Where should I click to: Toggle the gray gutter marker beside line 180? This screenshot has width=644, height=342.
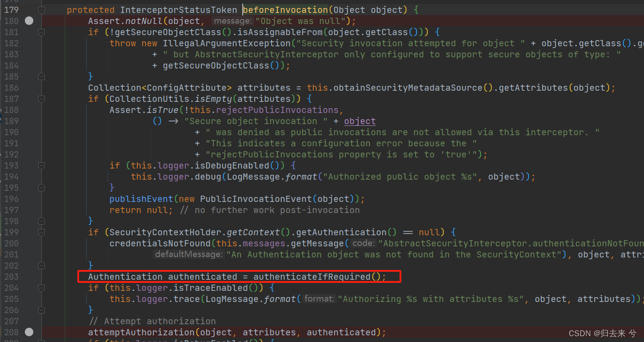click(x=29, y=20)
